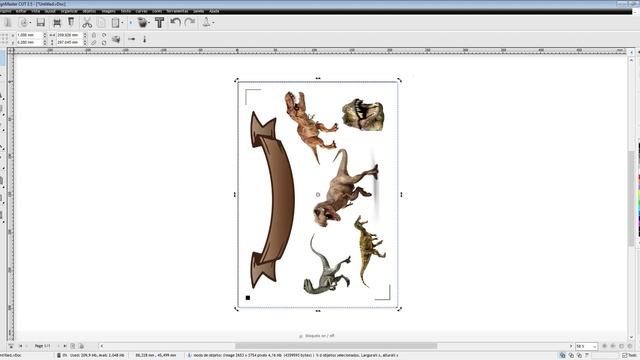
Task: Click the T-rex head image on page
Action: point(363,115)
